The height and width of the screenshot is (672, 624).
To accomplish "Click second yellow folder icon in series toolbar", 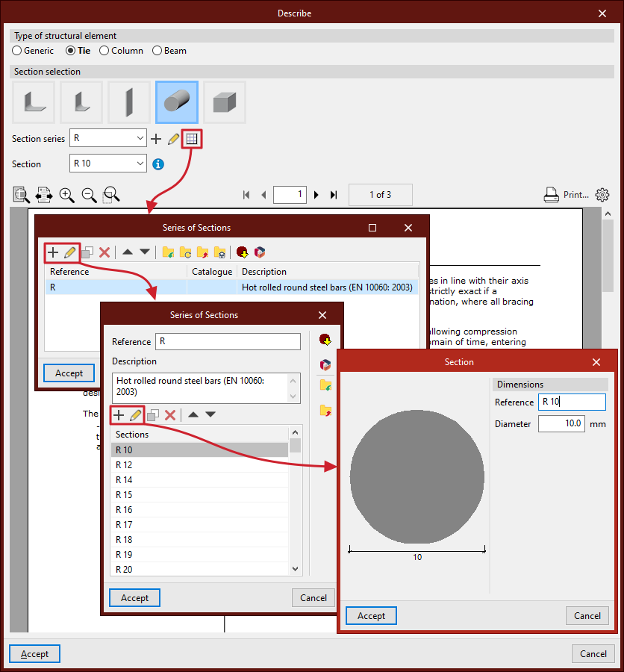I will (185, 252).
